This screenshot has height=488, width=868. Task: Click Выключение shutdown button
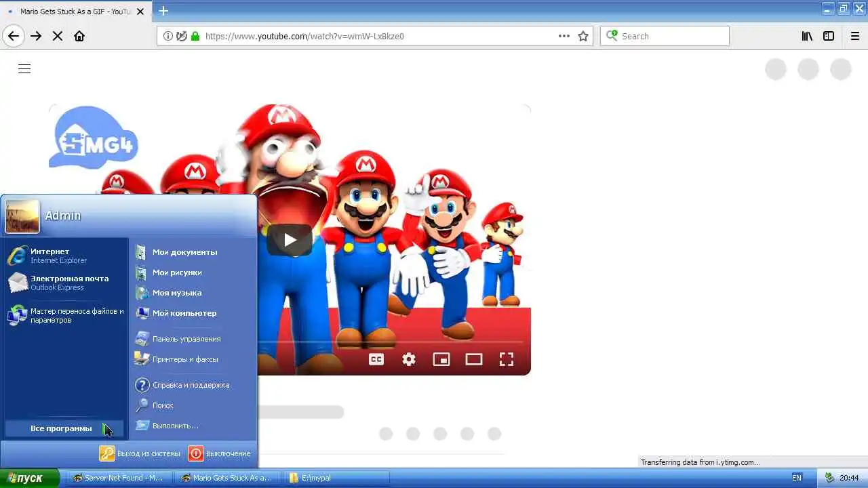(x=220, y=453)
